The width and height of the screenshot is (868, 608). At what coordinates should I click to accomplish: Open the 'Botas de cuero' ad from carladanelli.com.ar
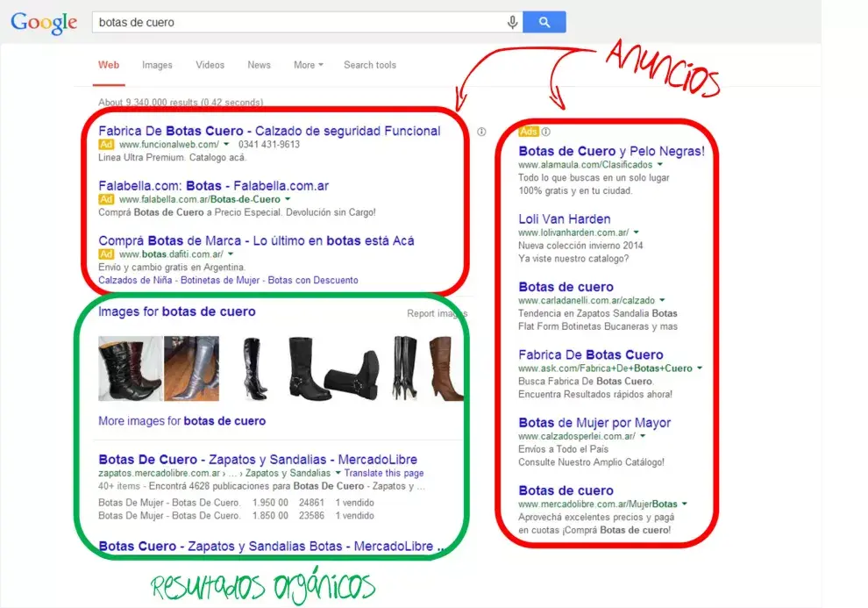point(566,287)
